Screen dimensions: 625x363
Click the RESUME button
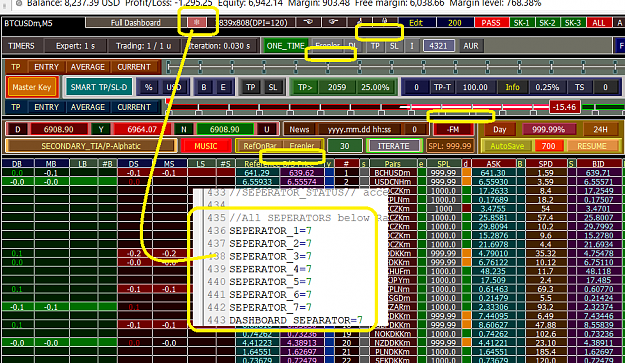click(592, 146)
